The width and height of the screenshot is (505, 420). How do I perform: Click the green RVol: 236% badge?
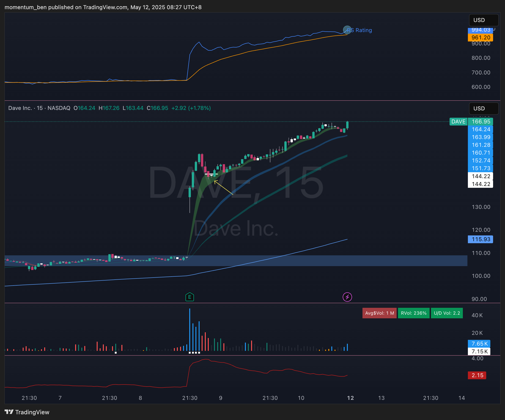tap(413, 313)
